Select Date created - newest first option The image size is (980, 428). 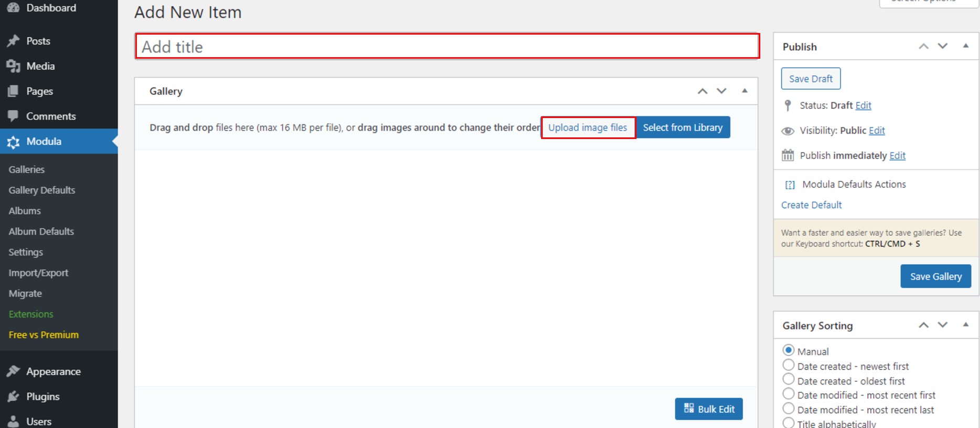coord(788,365)
